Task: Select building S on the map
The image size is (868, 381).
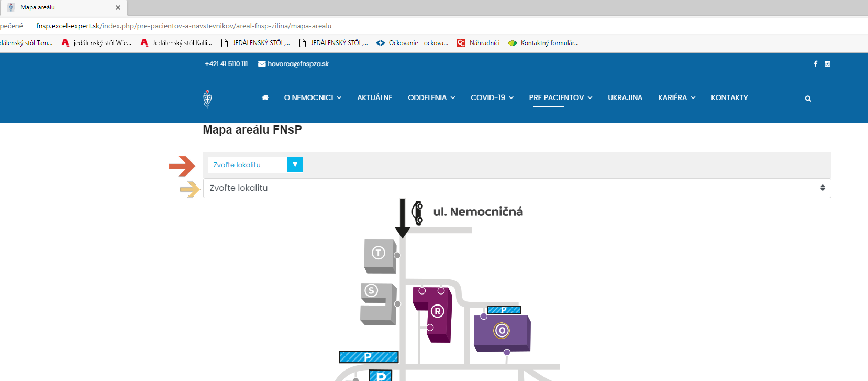Action: [x=378, y=304]
